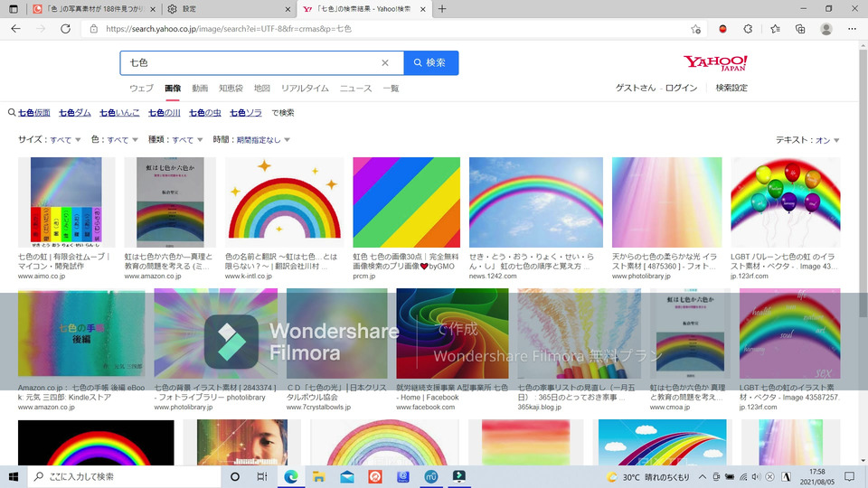Screen dimensions: 868x488
Task: Open the browser profile avatar
Action: (826, 29)
